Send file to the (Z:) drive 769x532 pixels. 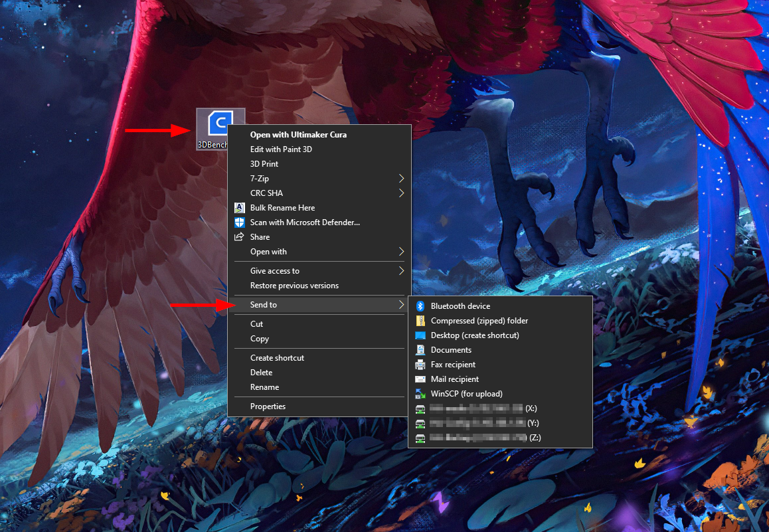(x=500, y=438)
